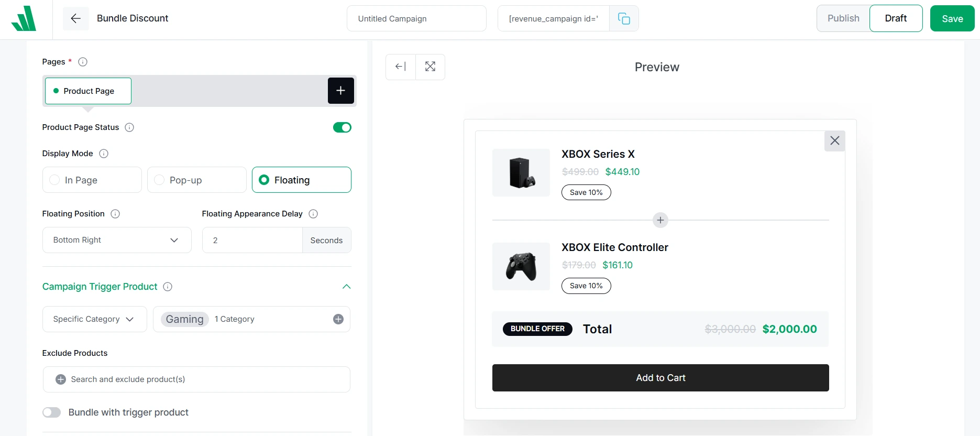This screenshot has width=980, height=436.
Task: Click the struck-through $3,000.00 price
Action: click(730, 329)
